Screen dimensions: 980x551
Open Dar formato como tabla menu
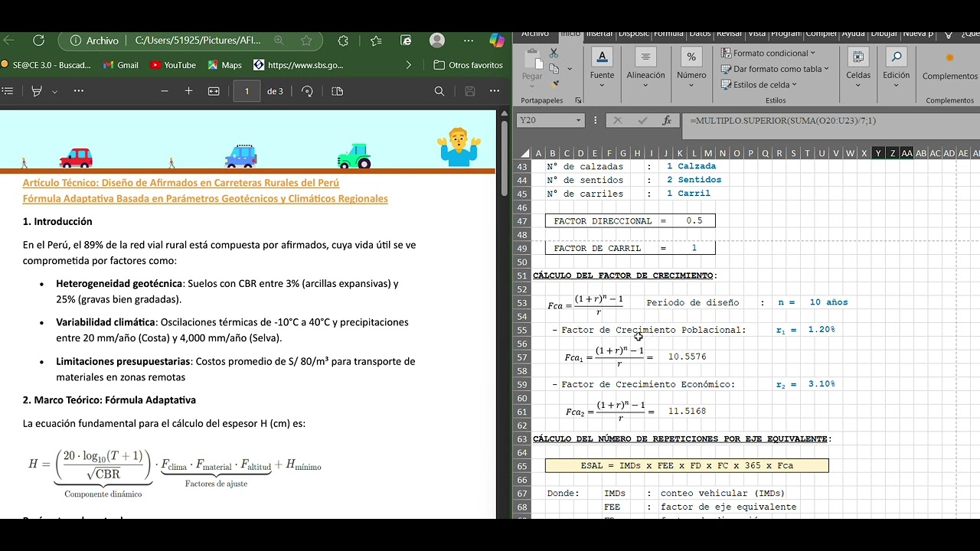coord(775,69)
